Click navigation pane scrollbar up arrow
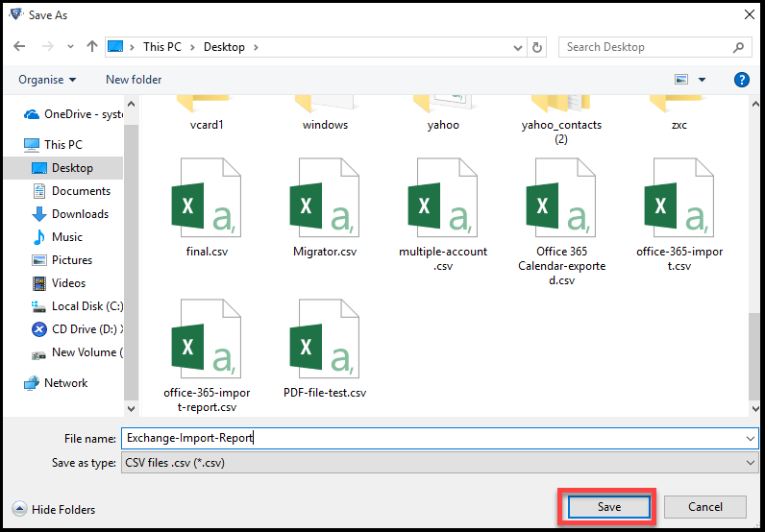Screen dimensions: 765x532 131,104
